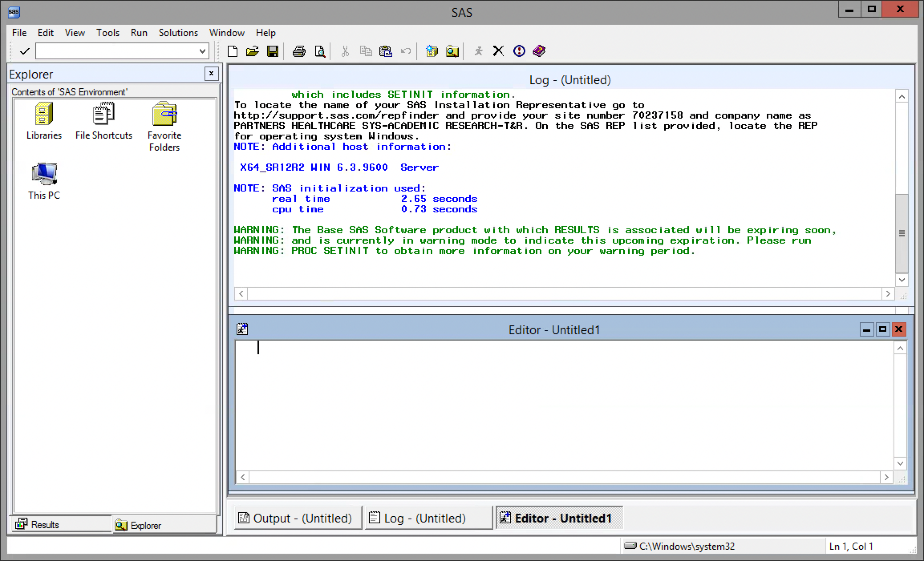
Task: Open the command box dropdown arrow
Action: (203, 51)
